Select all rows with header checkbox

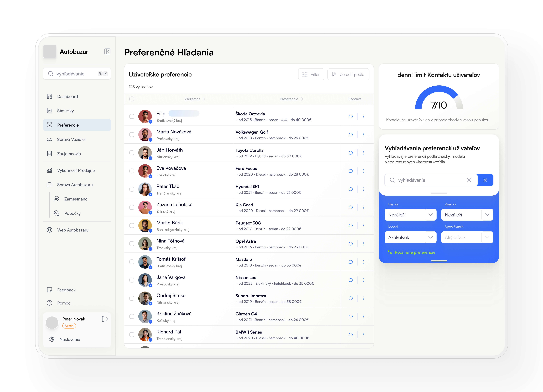(x=132, y=99)
